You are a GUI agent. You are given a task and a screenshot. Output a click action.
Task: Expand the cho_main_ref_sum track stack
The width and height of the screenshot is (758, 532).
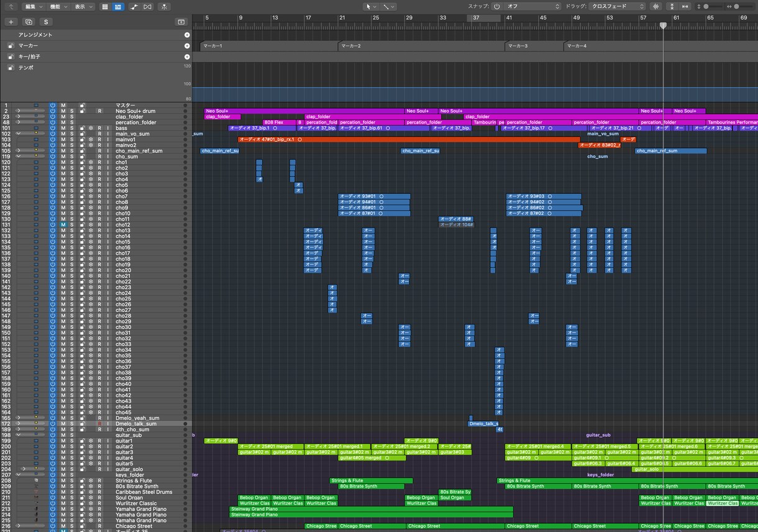click(19, 151)
